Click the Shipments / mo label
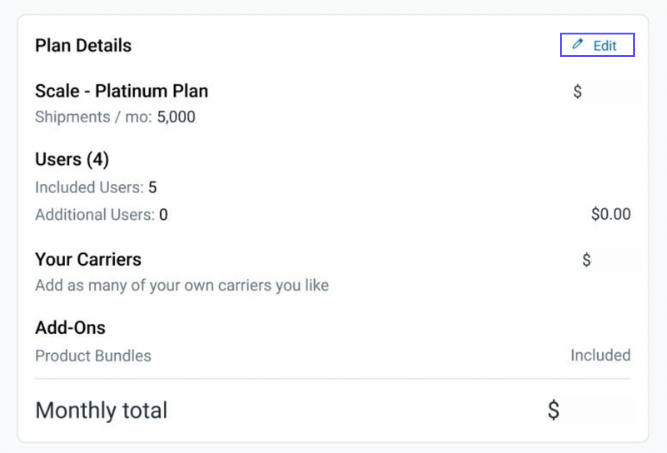Image resolution: width=667 pixels, height=453 pixels. (93, 117)
